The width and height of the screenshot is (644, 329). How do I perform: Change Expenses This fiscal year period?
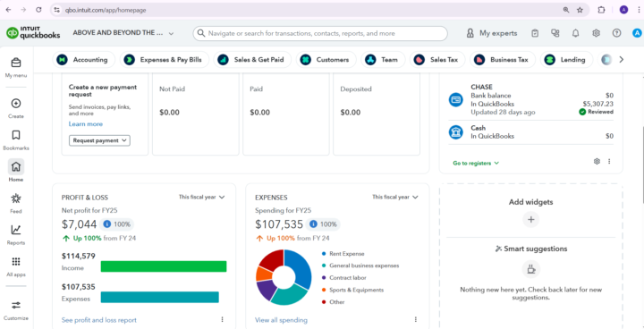395,198
